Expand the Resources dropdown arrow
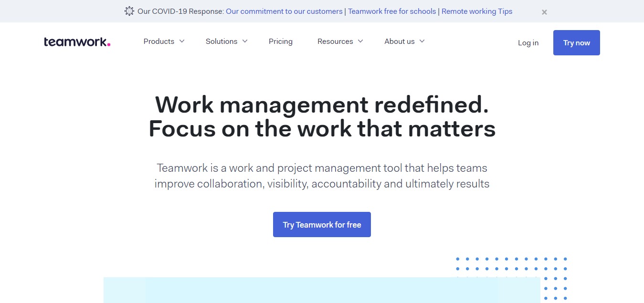 pos(360,42)
